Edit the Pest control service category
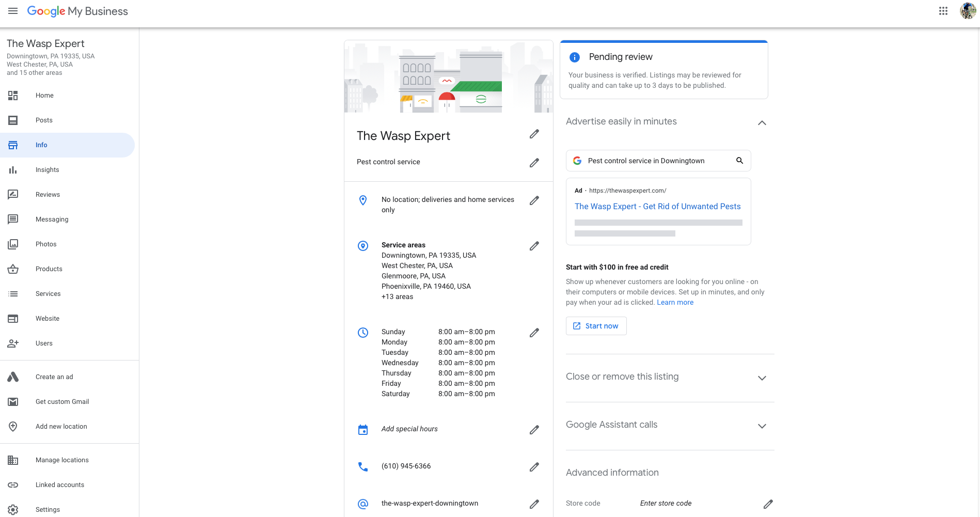Screen dimensions: 980x517 click(x=534, y=163)
